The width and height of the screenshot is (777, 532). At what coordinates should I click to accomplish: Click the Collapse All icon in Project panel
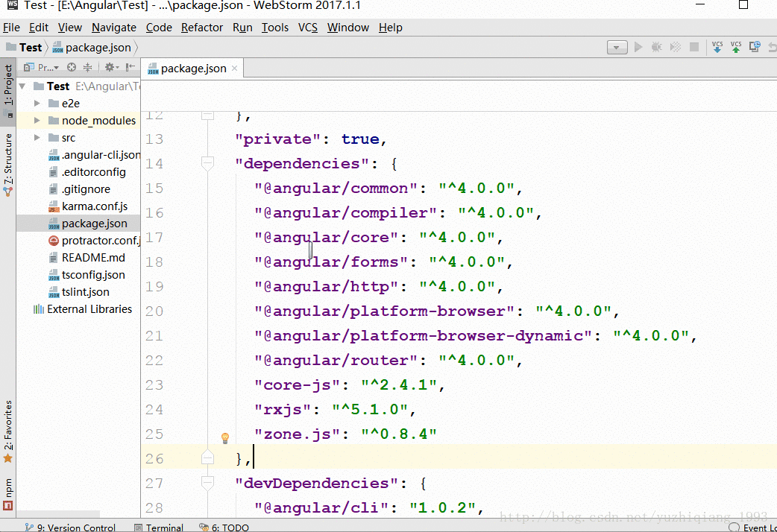pyautogui.click(x=87, y=67)
